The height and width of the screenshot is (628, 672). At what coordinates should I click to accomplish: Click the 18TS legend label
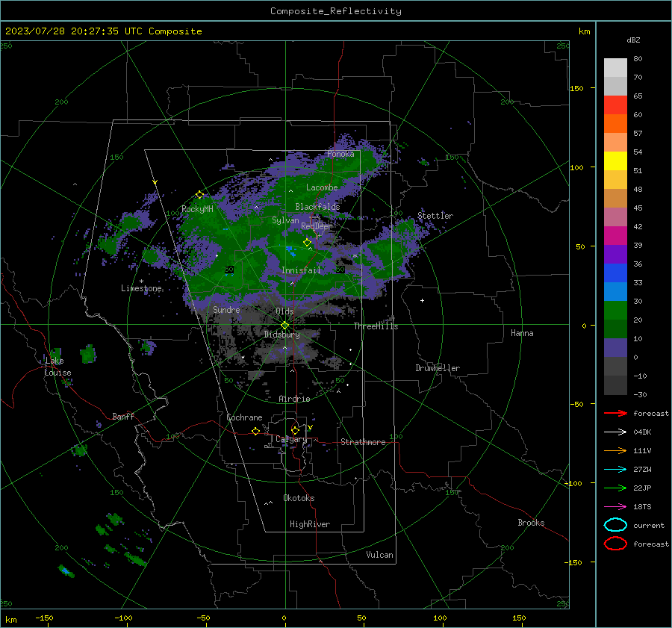[642, 507]
